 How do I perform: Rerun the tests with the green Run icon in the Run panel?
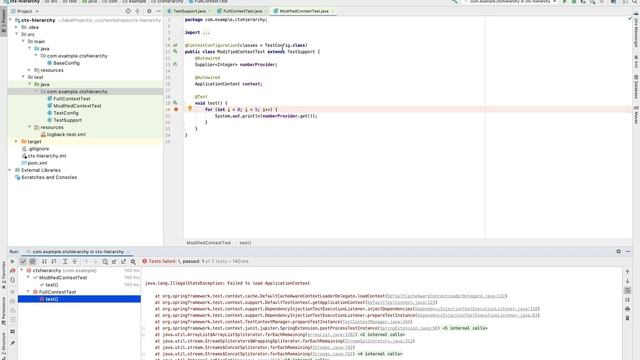pyautogui.click(x=13, y=262)
